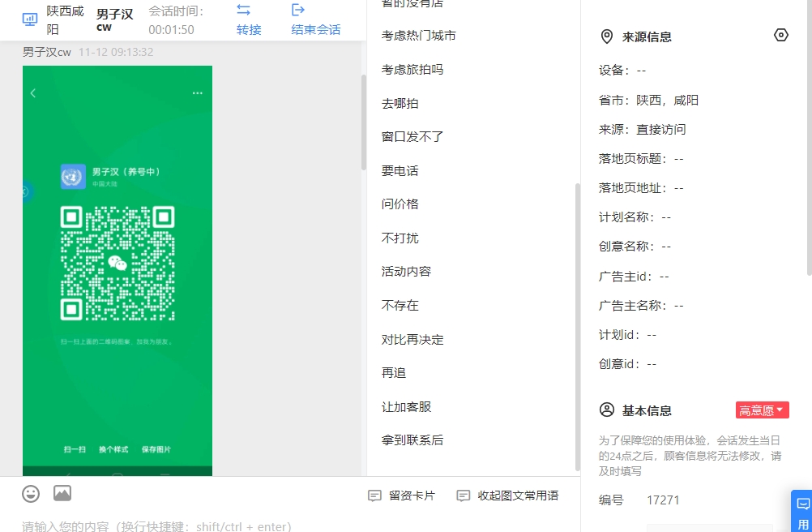
Task: Click the 编号 value 17271
Action: coord(663,500)
